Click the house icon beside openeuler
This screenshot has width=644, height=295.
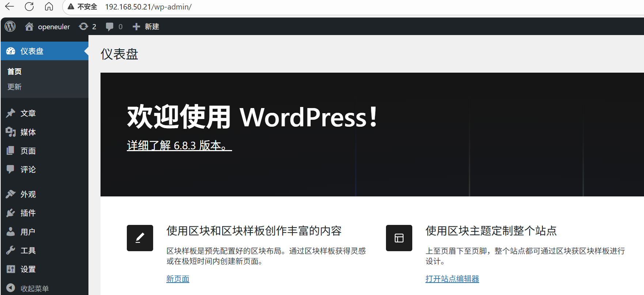(29, 26)
